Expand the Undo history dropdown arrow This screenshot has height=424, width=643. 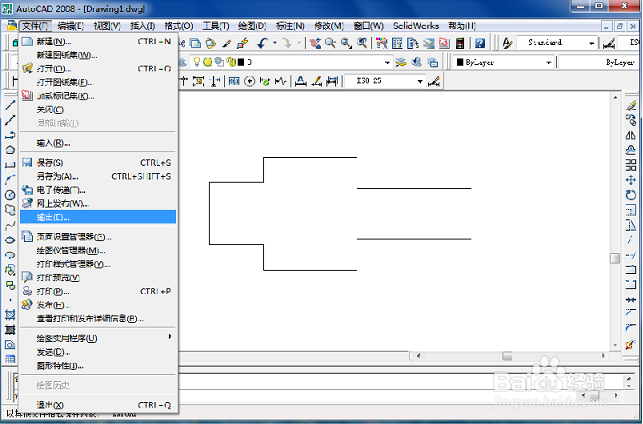point(275,43)
